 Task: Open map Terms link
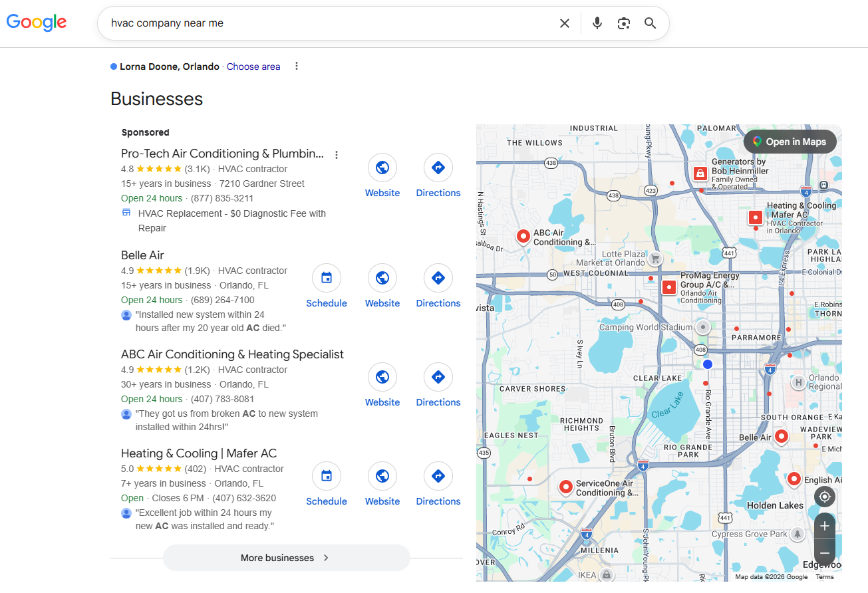coord(825,577)
